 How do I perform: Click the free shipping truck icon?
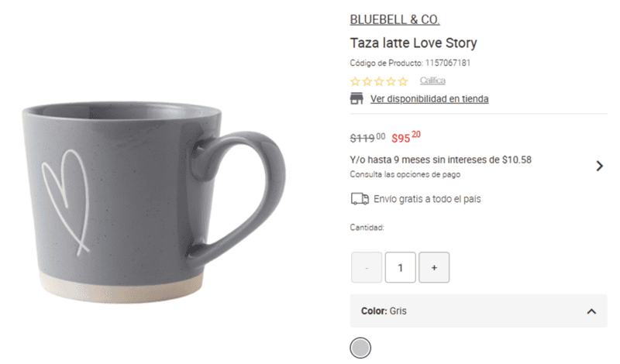pos(360,199)
